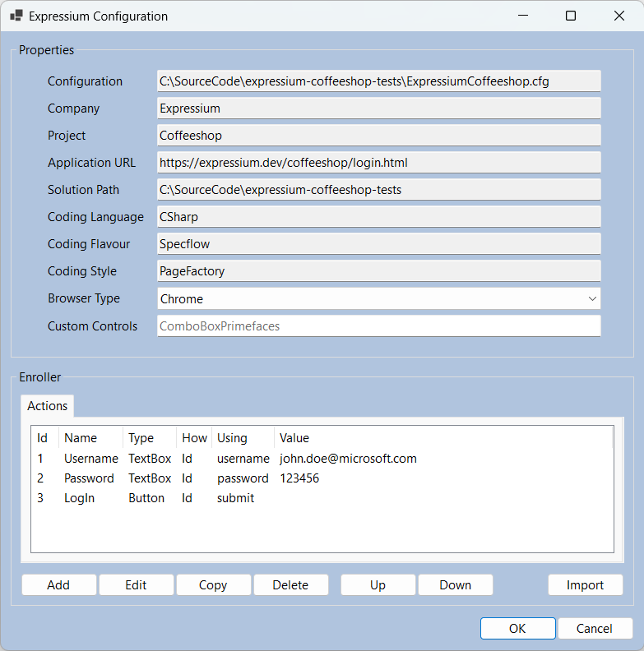Screen dimensions: 644x651
Task: Open the Browser Type dropdown arrow
Action: [592, 298]
